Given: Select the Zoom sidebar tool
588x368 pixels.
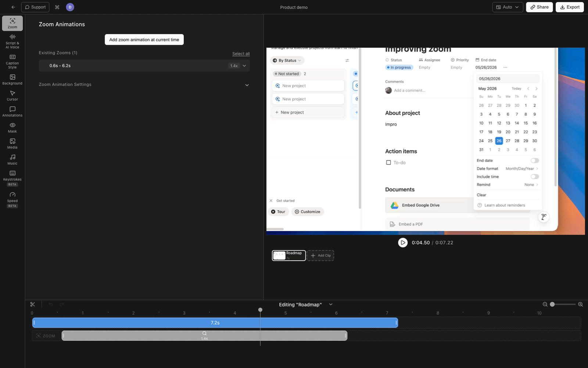Looking at the screenshot, I should pyautogui.click(x=12, y=23).
